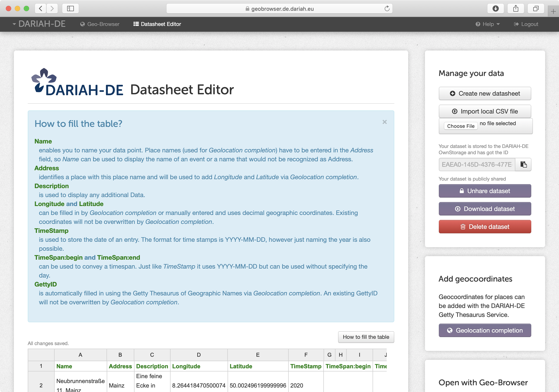The height and width of the screenshot is (392, 559).
Task: Click the copy dataset ID icon
Action: pos(523,165)
